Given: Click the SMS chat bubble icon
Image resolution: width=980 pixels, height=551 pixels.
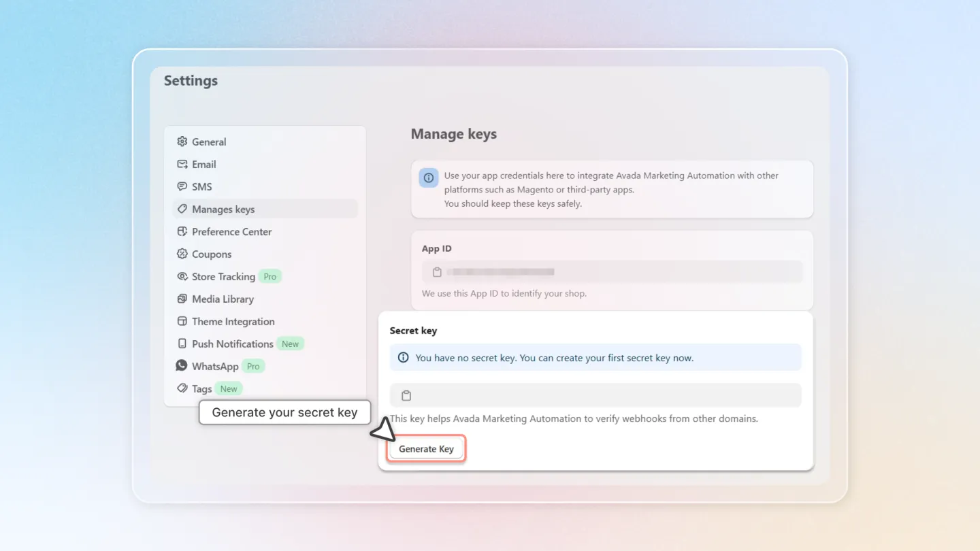Looking at the screenshot, I should click(x=182, y=186).
